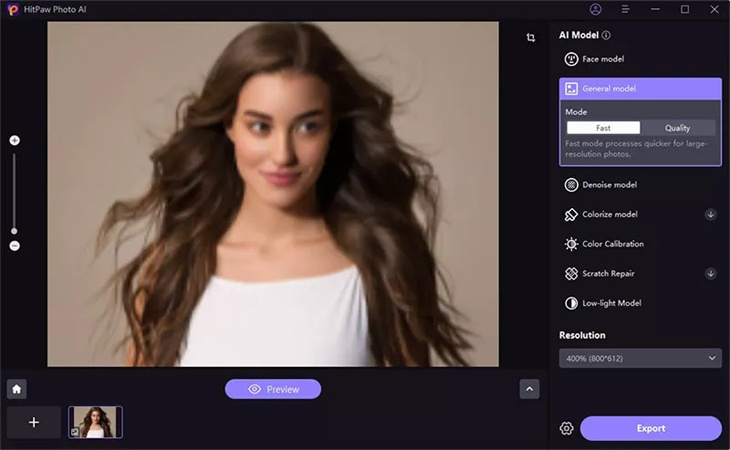Viewport: 730px width, 450px height.
Task: Choose Scratch Repair option
Action: pyautogui.click(x=640, y=274)
